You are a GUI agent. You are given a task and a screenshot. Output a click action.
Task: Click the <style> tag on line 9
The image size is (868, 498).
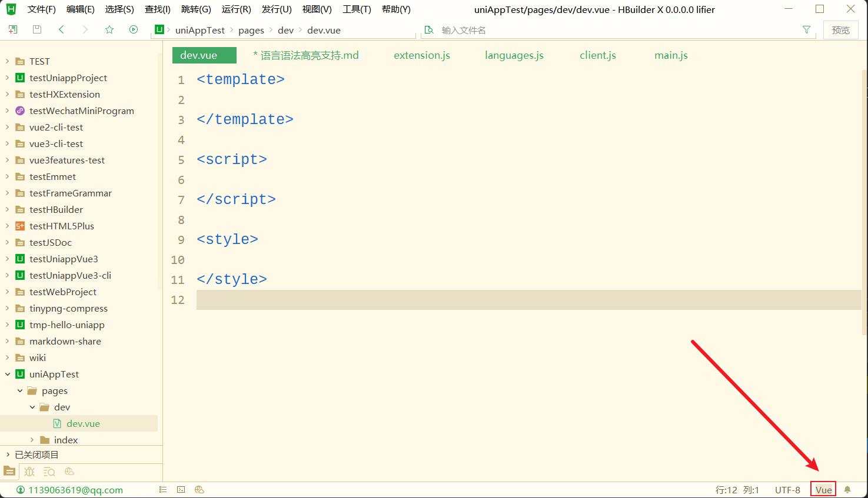tap(227, 239)
